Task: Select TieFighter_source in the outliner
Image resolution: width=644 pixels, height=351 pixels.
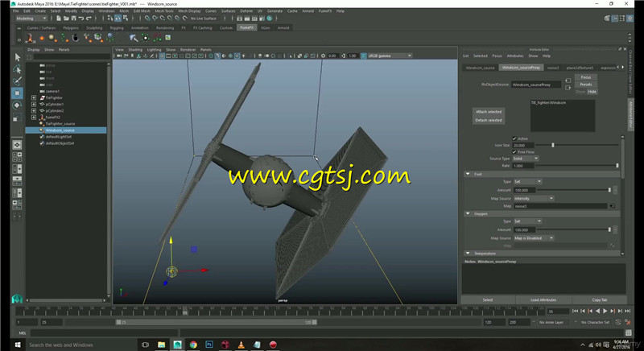Action: [60, 123]
